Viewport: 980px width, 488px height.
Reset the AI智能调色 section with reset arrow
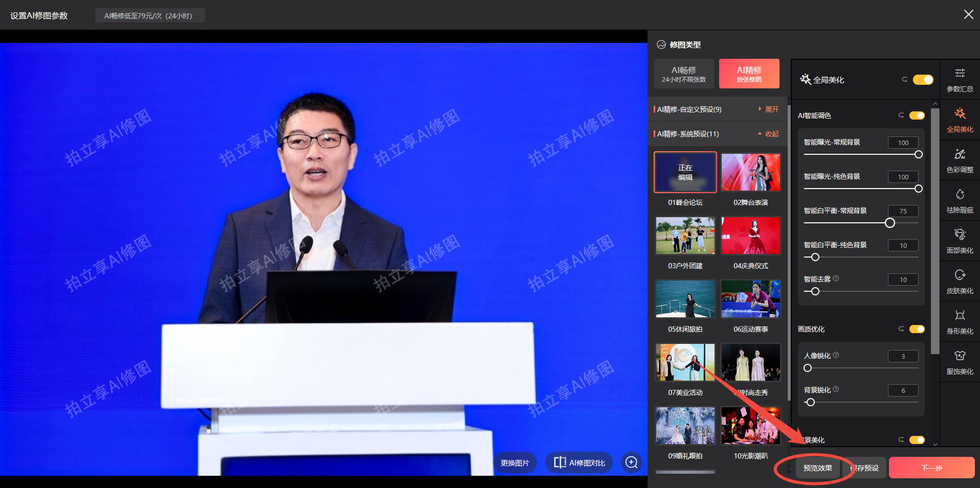pyautogui.click(x=901, y=115)
